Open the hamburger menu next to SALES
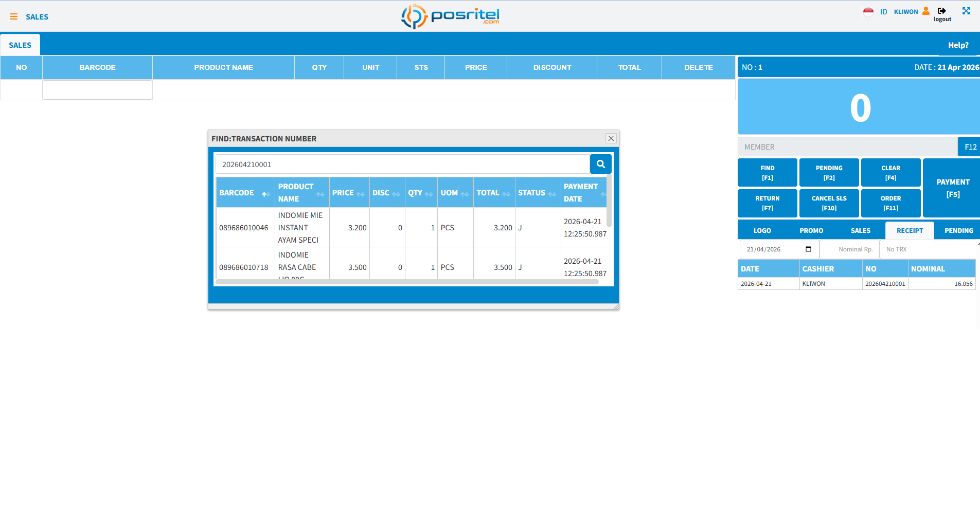Screen dimensions: 980x510 click(x=14, y=17)
